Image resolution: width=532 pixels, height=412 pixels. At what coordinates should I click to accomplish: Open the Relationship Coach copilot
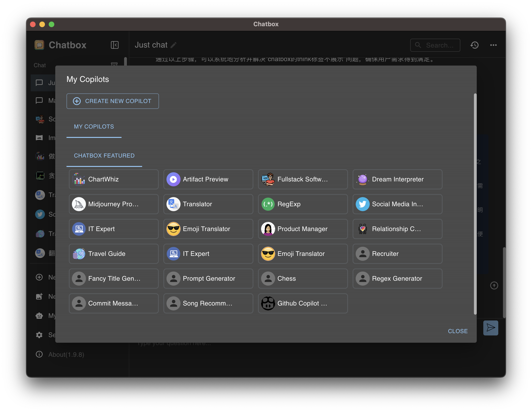(x=398, y=229)
